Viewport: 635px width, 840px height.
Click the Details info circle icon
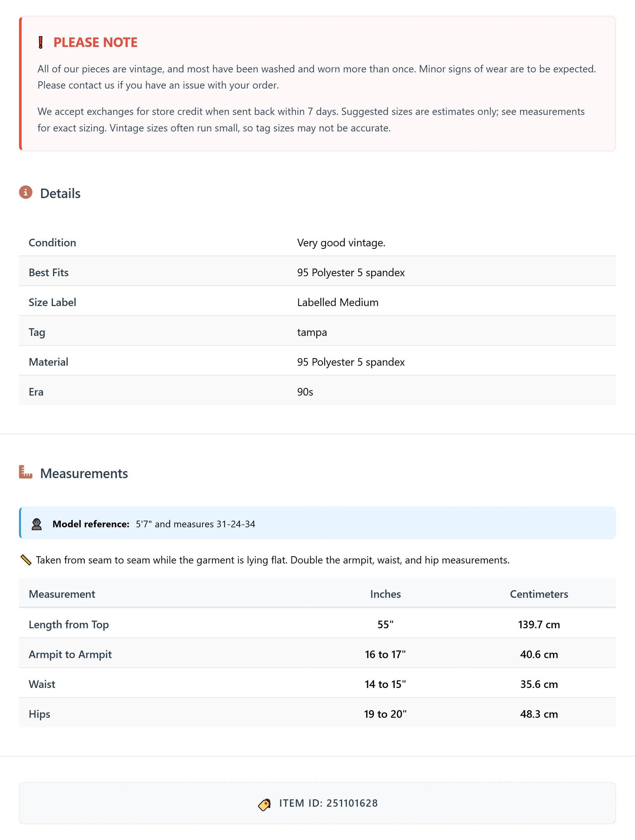[26, 192]
